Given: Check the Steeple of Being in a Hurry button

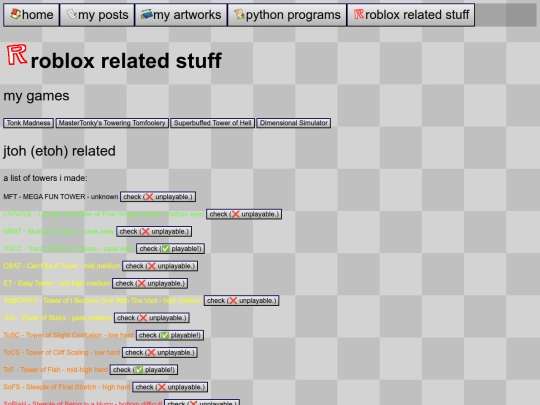Looking at the screenshot, I should point(202,402).
